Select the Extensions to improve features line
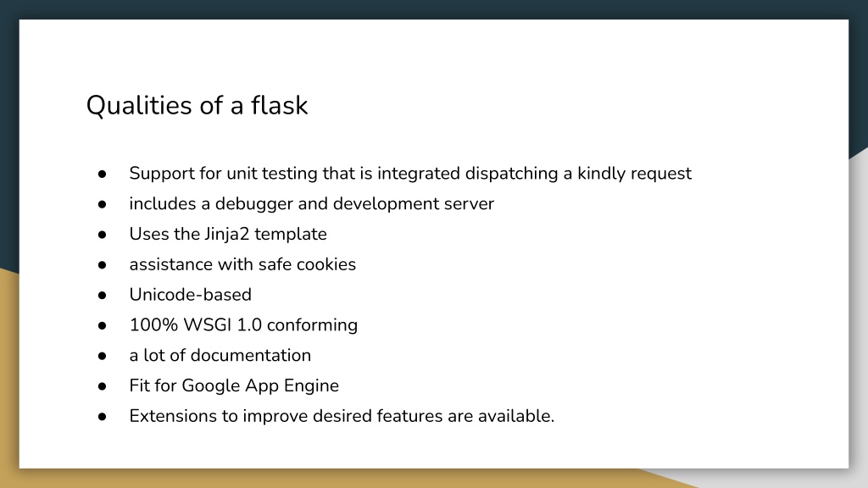 point(342,416)
